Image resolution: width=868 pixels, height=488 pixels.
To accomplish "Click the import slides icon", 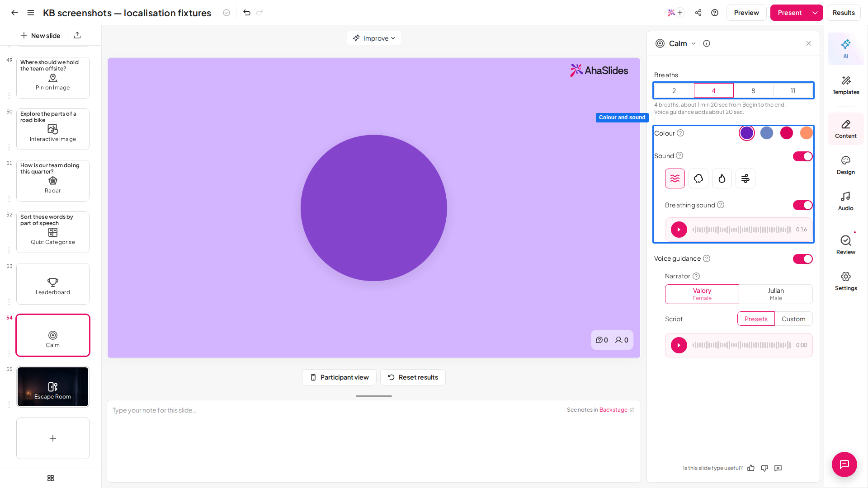I will (77, 35).
